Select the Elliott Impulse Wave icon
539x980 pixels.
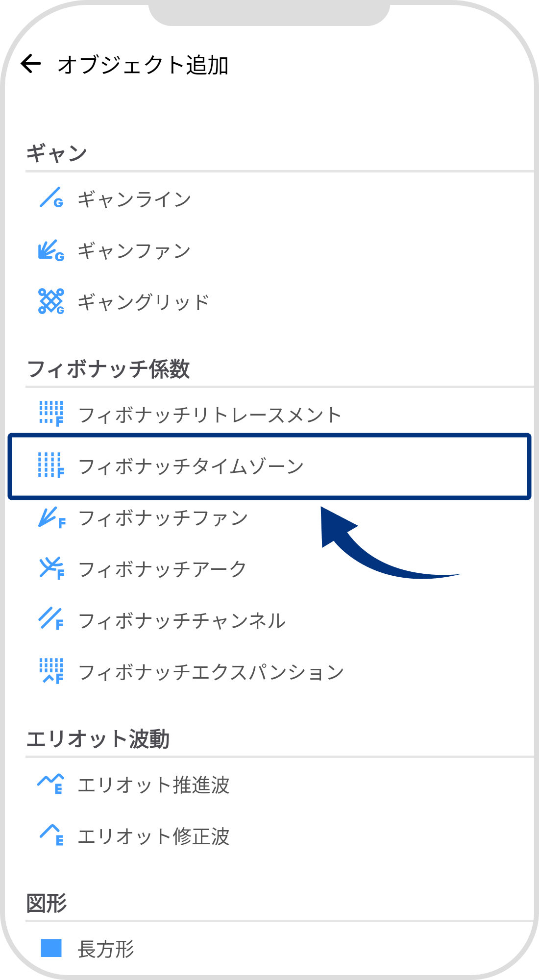[x=50, y=783]
